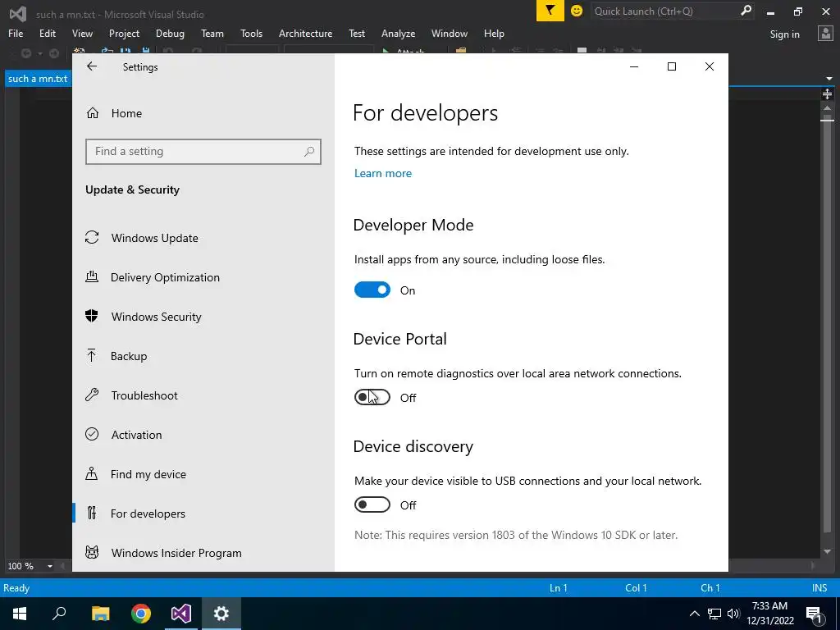Open Windows Update settings
The height and width of the screenshot is (630, 840).
pos(154,238)
